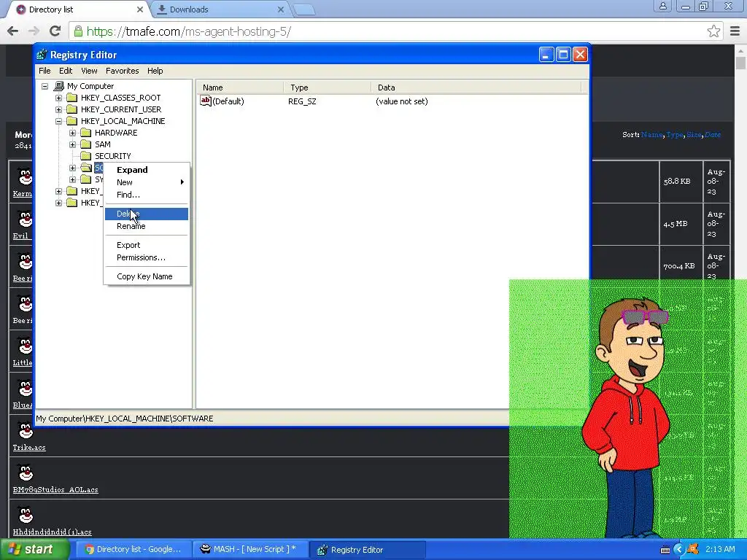Click the HARDWARE folder icon
Viewport: 747px width, 560px height.
[x=86, y=133]
